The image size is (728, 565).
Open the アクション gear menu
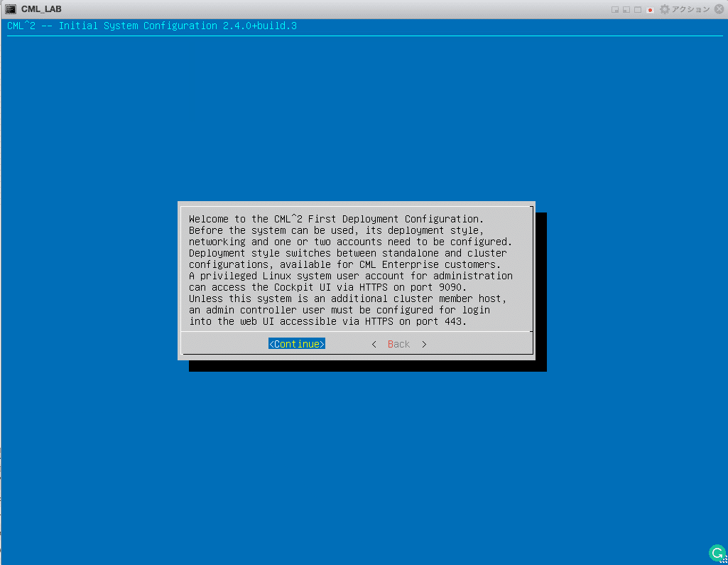tap(685, 9)
